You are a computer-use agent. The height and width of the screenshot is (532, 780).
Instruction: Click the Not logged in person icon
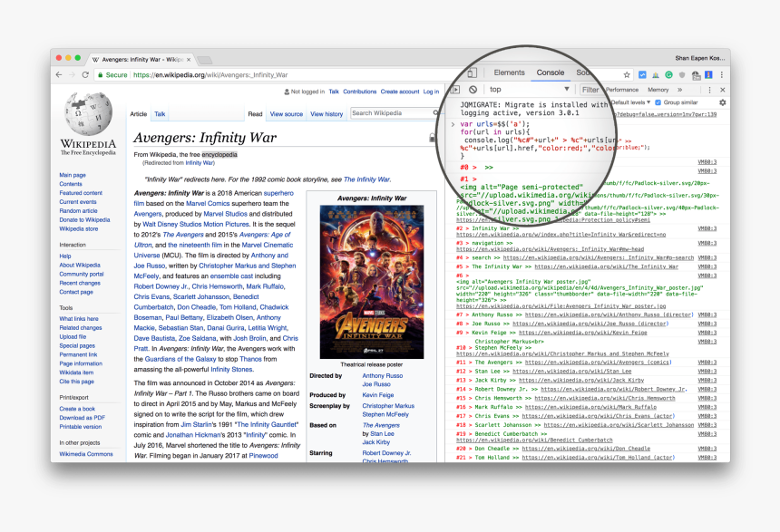point(286,92)
